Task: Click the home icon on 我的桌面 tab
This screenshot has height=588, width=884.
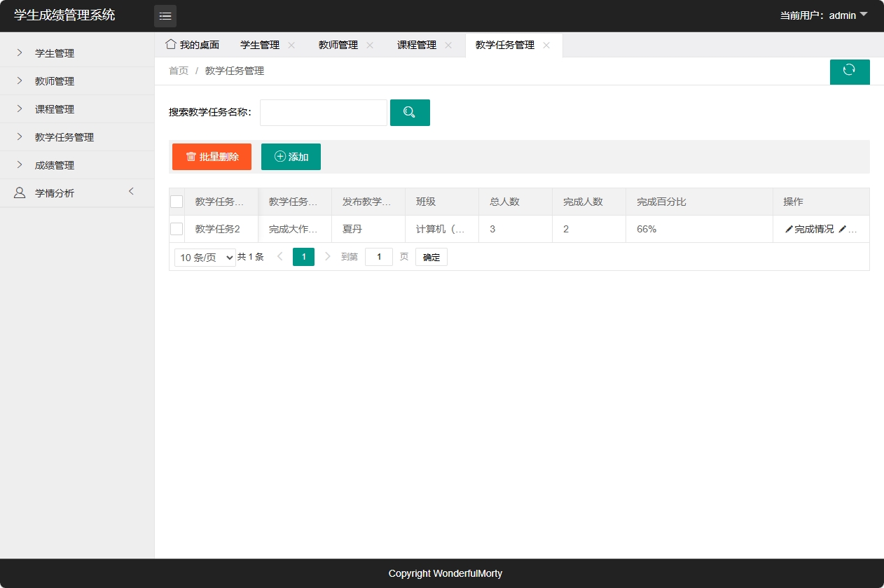Action: pos(170,43)
